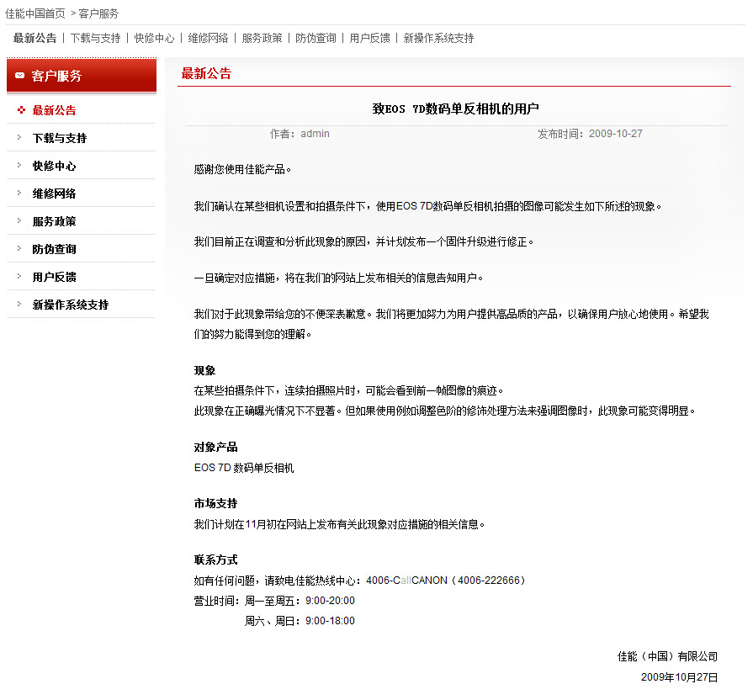Open 服务政策 in left sidebar
Screen dimensions: 753x700
click(54, 221)
